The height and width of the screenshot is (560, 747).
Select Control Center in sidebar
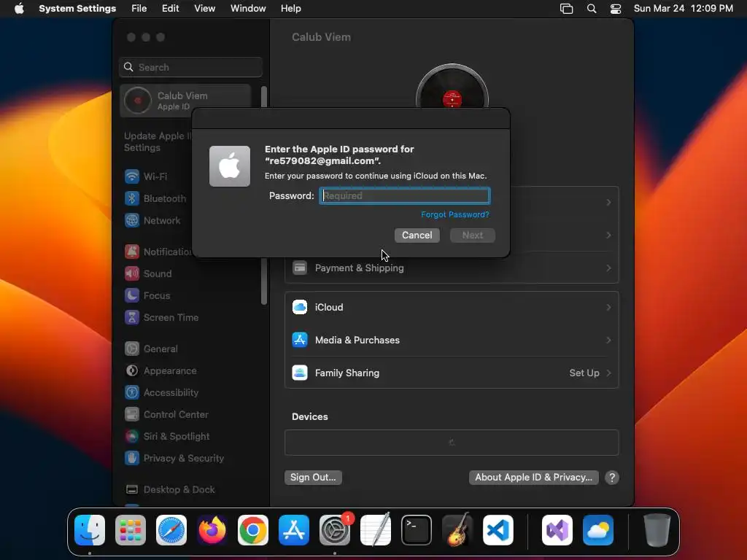pos(166,415)
